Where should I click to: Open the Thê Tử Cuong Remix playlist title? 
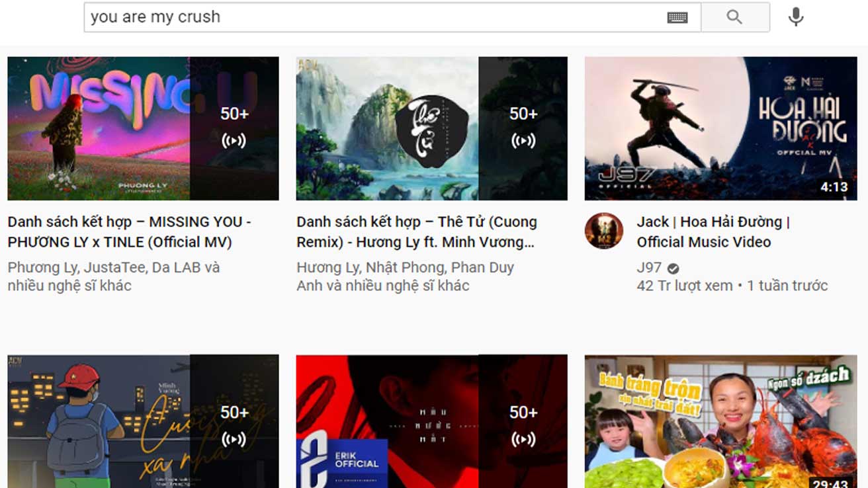coord(417,231)
